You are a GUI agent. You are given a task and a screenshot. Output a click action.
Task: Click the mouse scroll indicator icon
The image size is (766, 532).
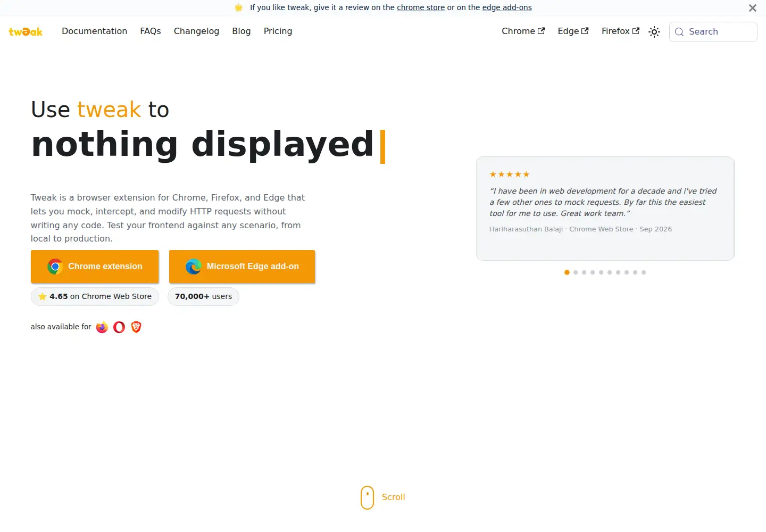coord(367,497)
